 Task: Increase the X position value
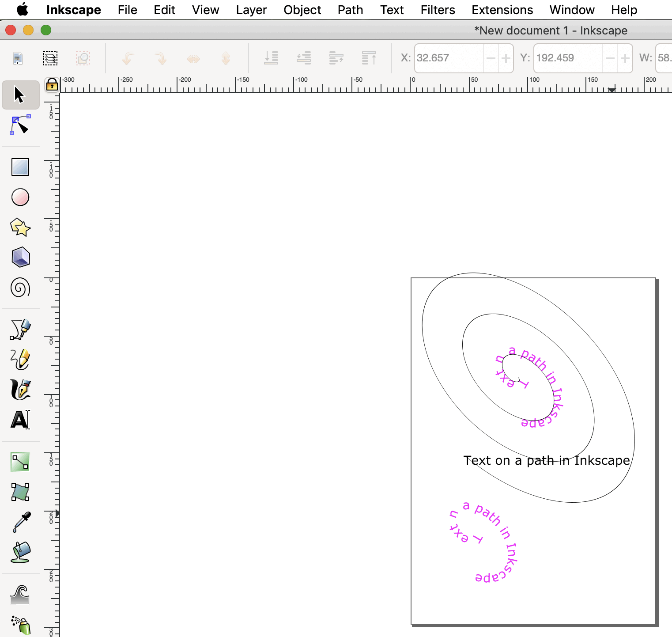pos(506,58)
